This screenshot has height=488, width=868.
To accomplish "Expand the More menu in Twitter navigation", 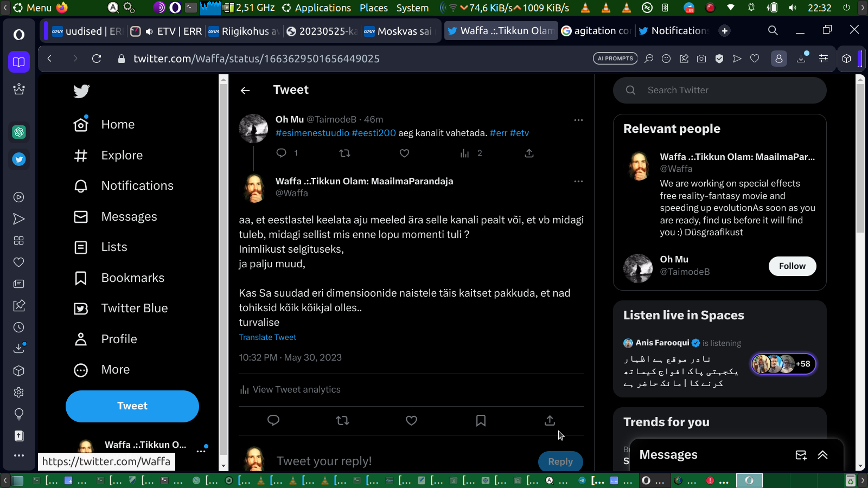I will coord(101,369).
